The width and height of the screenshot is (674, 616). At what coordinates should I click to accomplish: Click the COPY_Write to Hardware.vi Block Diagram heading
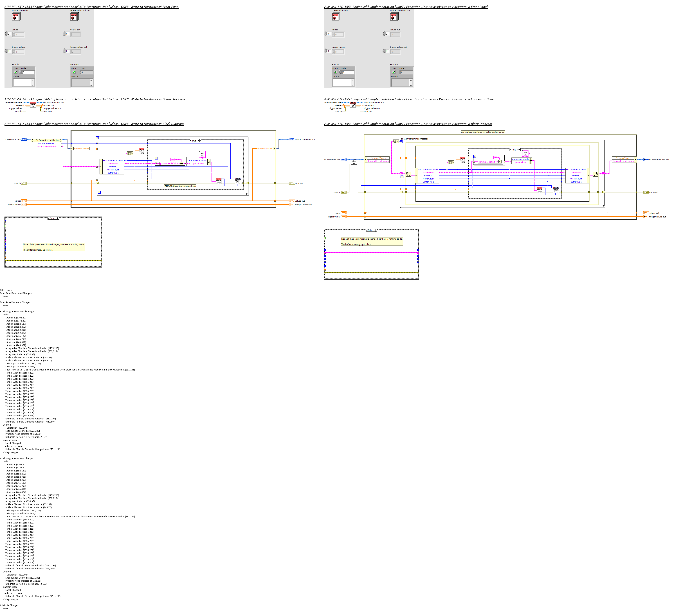(x=94, y=124)
